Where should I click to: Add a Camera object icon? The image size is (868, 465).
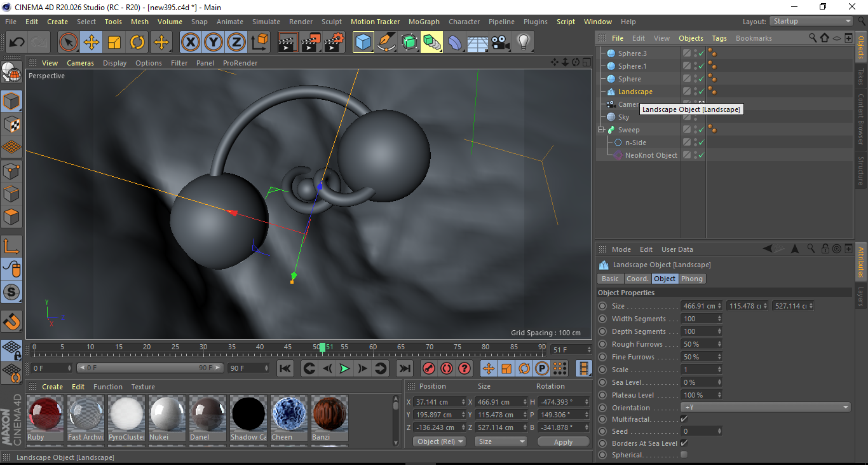tap(501, 43)
